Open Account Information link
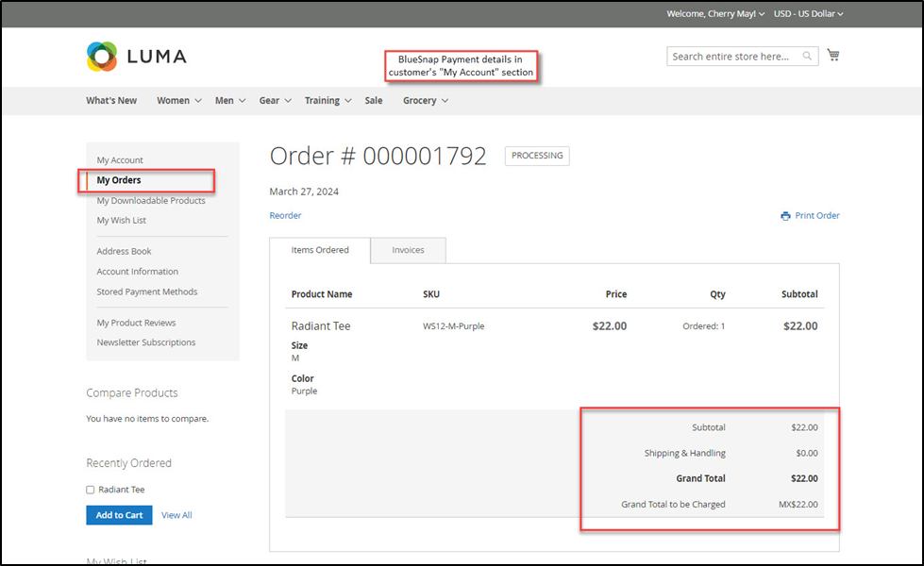Screen dimensions: 924x566 (x=137, y=272)
